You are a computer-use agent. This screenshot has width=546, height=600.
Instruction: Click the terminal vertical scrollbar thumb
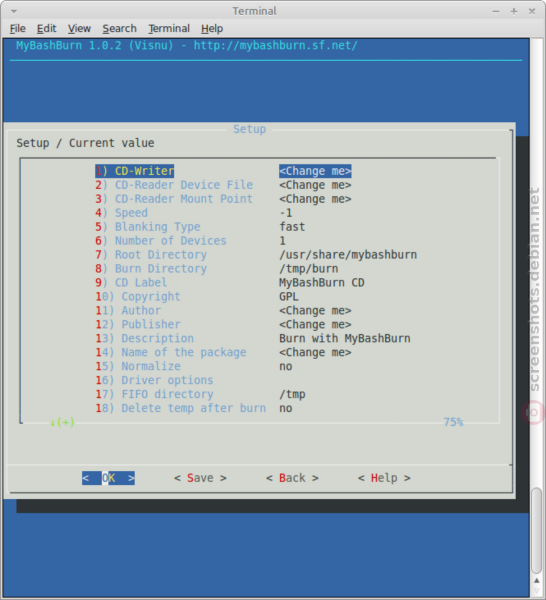click(537, 530)
